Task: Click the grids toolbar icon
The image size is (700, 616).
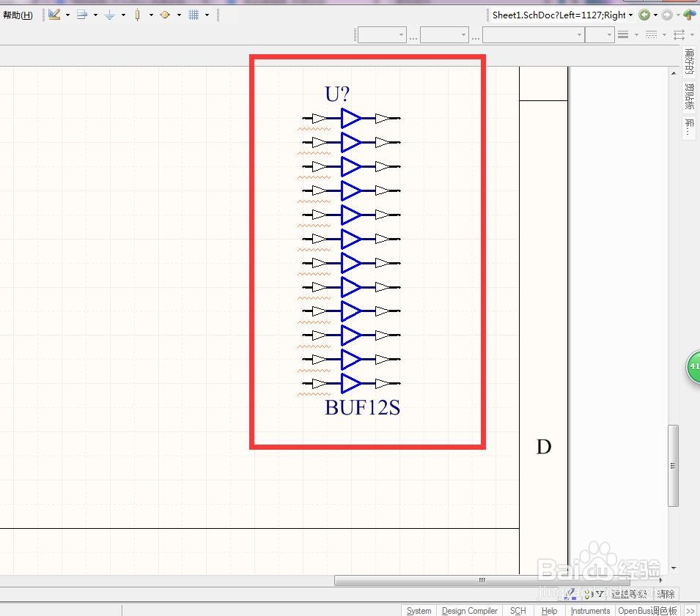Action: pos(194,15)
